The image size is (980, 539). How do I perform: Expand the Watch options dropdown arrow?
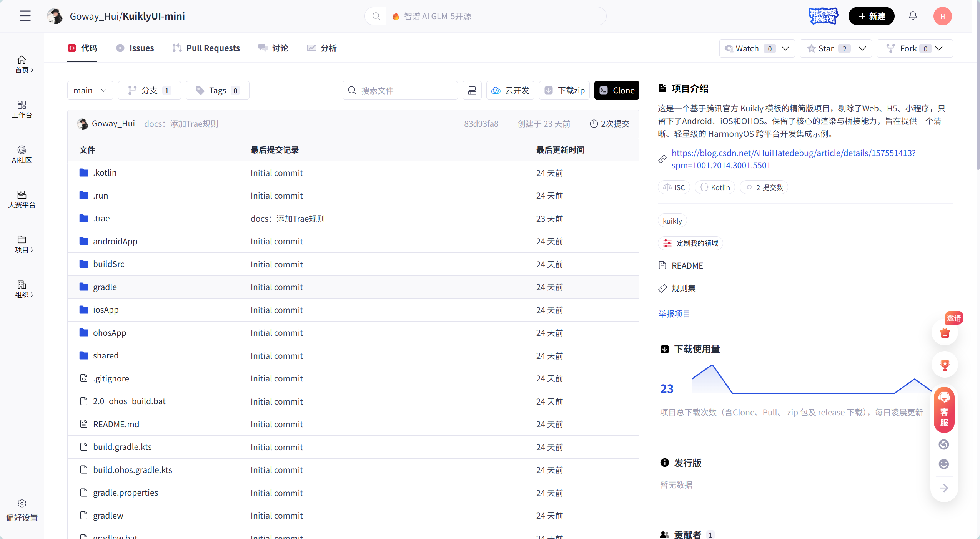tap(785, 48)
